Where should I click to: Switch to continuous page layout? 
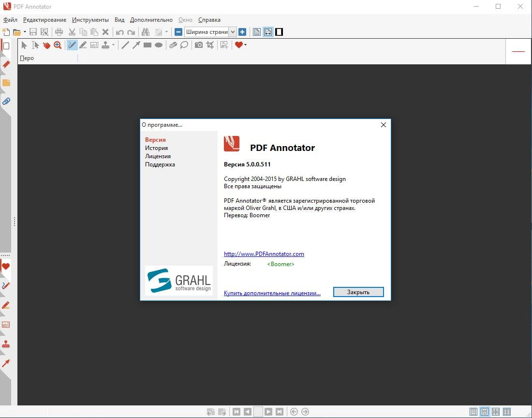485,412
